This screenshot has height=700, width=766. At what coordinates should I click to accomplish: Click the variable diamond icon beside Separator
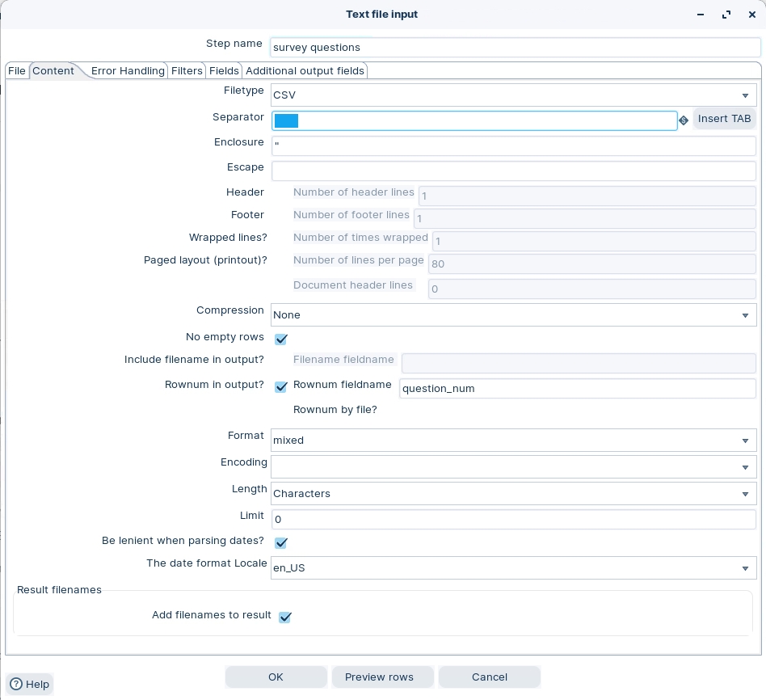click(x=684, y=120)
